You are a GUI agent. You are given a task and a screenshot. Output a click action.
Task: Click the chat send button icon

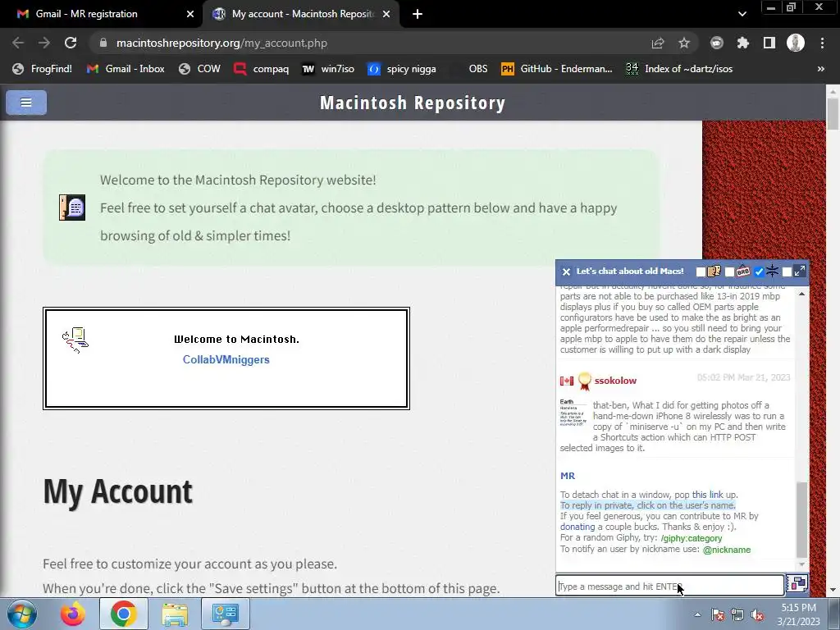click(x=797, y=583)
